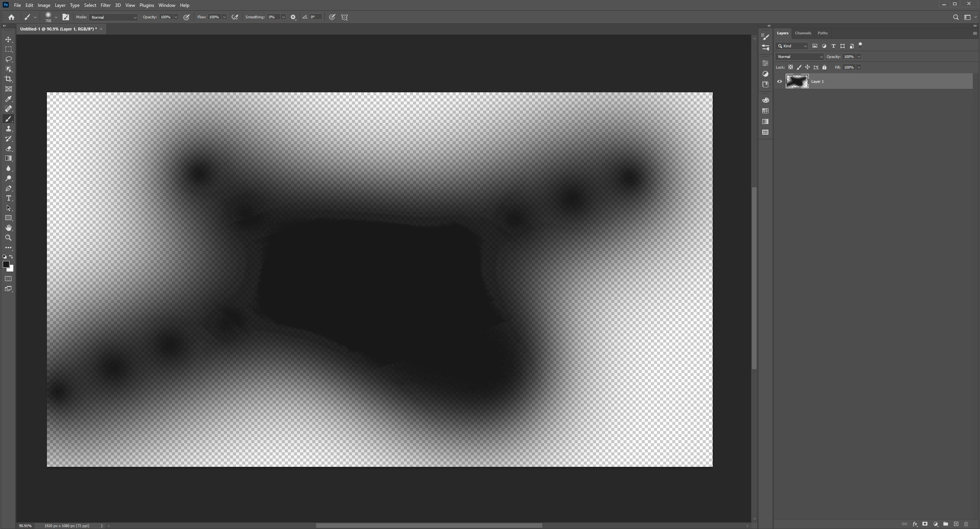Select the Horizontal Type tool
The image size is (980, 529).
pyautogui.click(x=8, y=198)
